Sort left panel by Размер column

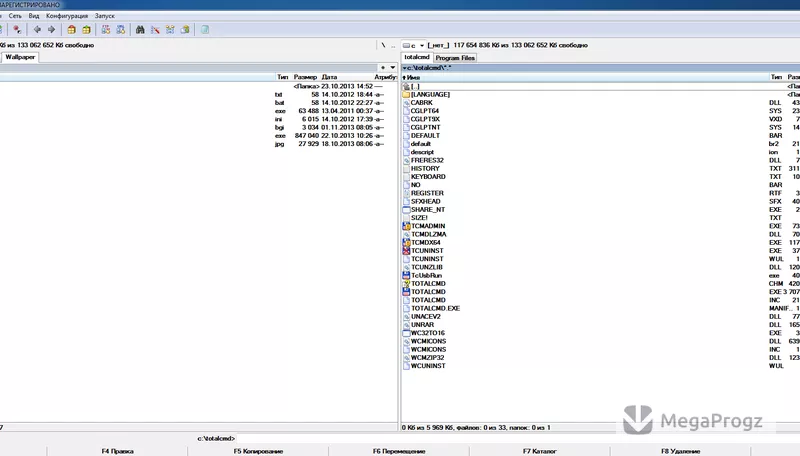(x=306, y=77)
